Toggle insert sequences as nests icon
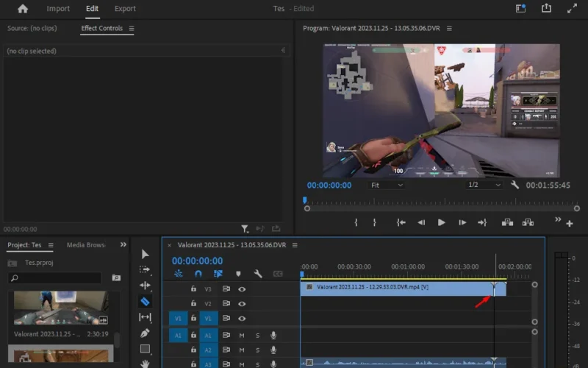 [x=178, y=274]
